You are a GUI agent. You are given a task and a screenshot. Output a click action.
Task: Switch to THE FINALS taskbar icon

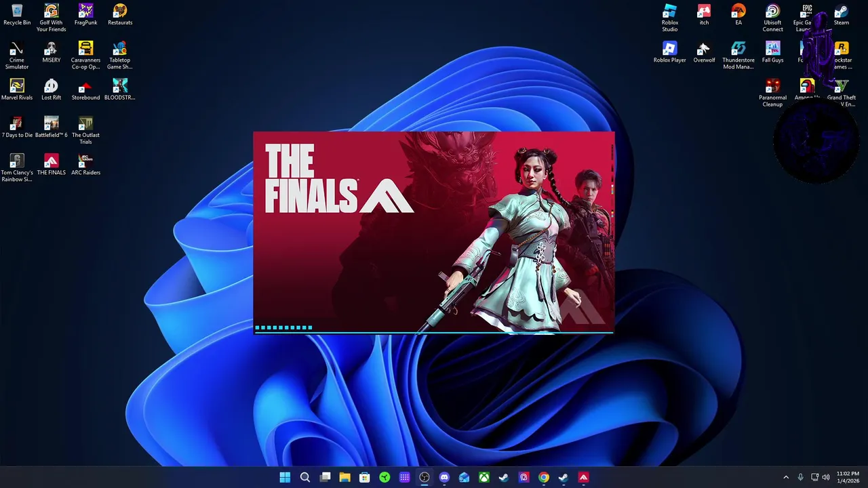[x=583, y=477]
